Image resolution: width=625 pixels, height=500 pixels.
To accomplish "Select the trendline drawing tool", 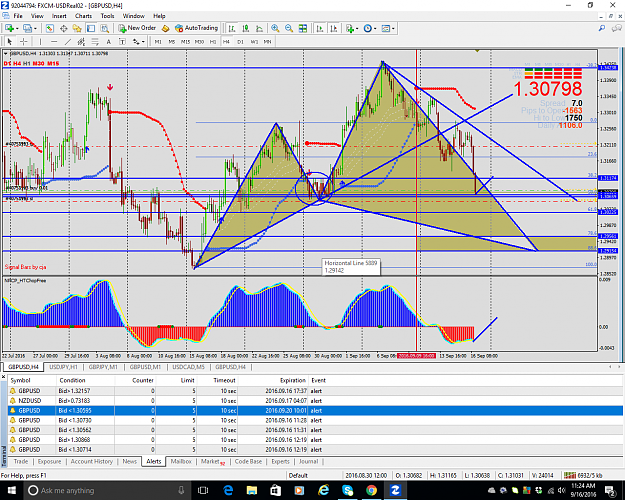I will [68, 41].
